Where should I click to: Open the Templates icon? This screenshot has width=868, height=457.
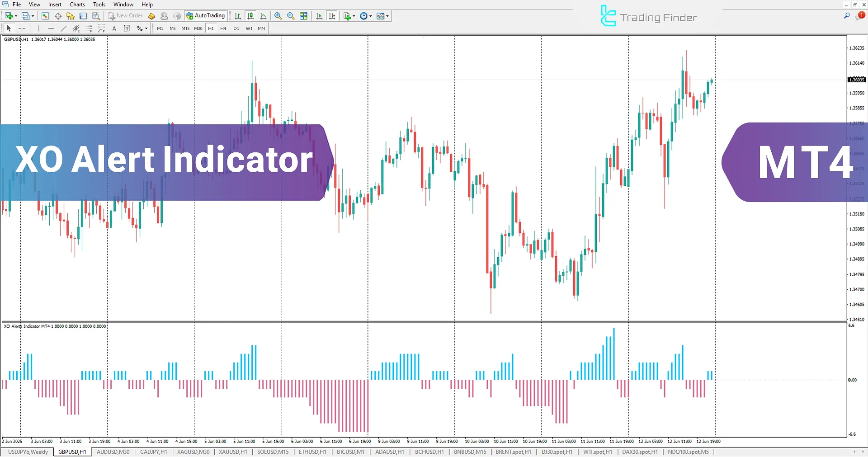tap(380, 16)
